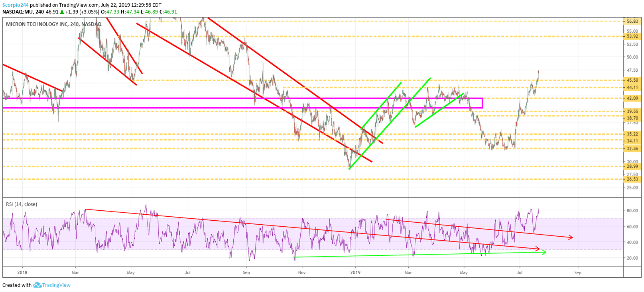The image size is (644, 292).
Task: Click the 28.99 price level label
Action: pyautogui.click(x=632, y=167)
